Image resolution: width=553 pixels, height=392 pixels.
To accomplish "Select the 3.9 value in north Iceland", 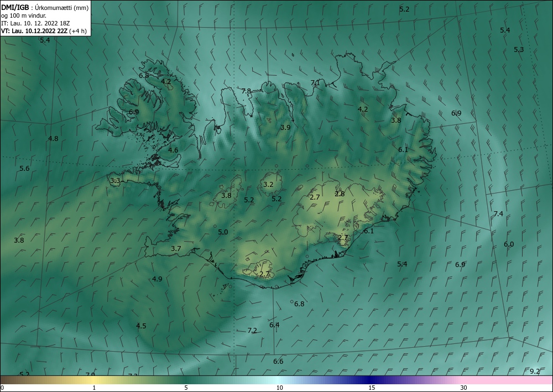I will [x=285, y=128].
